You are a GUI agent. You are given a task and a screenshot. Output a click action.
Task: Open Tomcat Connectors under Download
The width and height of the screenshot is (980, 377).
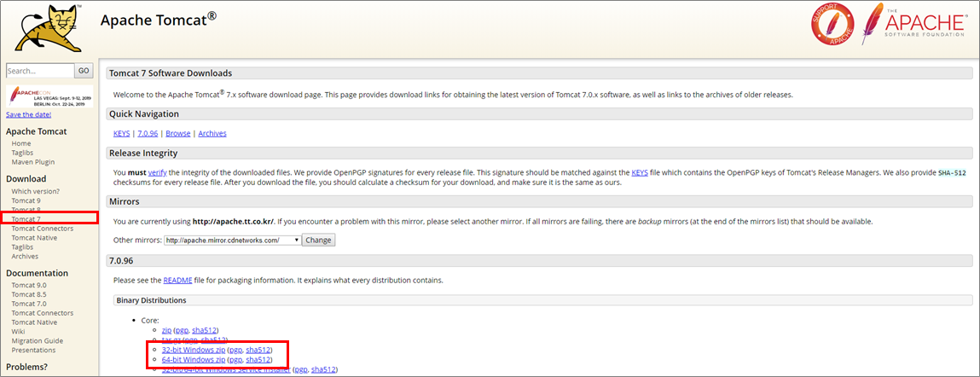42,229
